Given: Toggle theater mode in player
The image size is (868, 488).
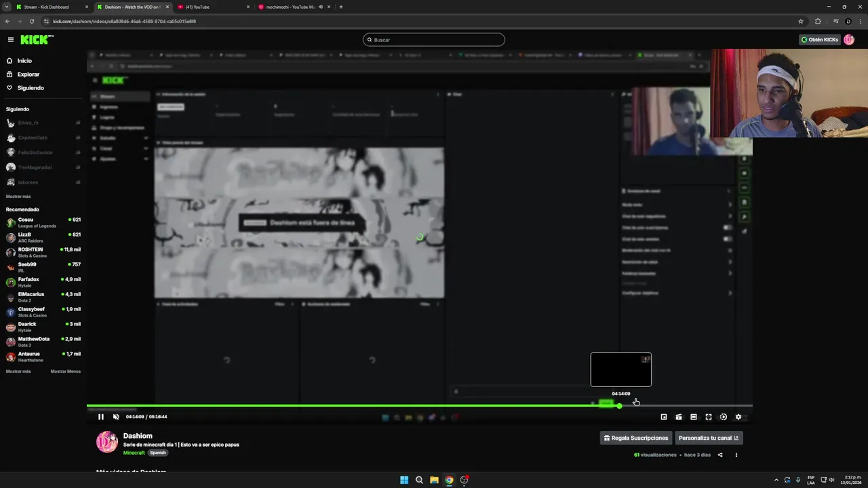Looking at the screenshot, I should pos(694,417).
